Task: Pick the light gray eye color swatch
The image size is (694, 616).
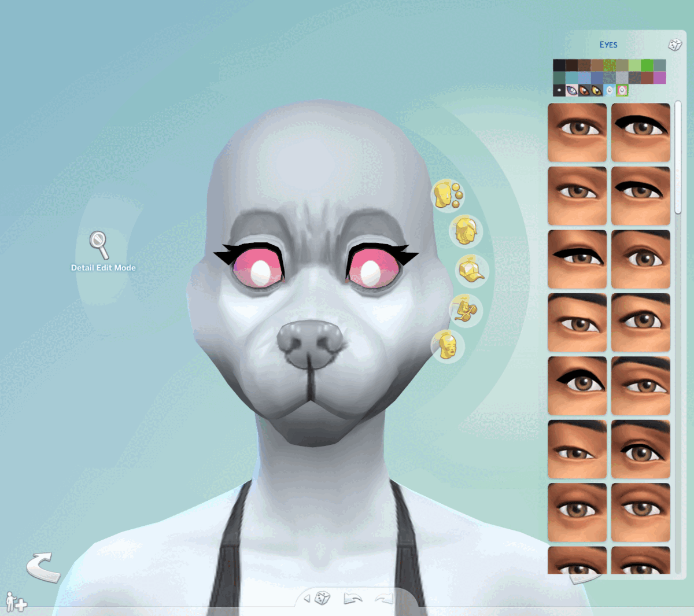Action: point(622,78)
